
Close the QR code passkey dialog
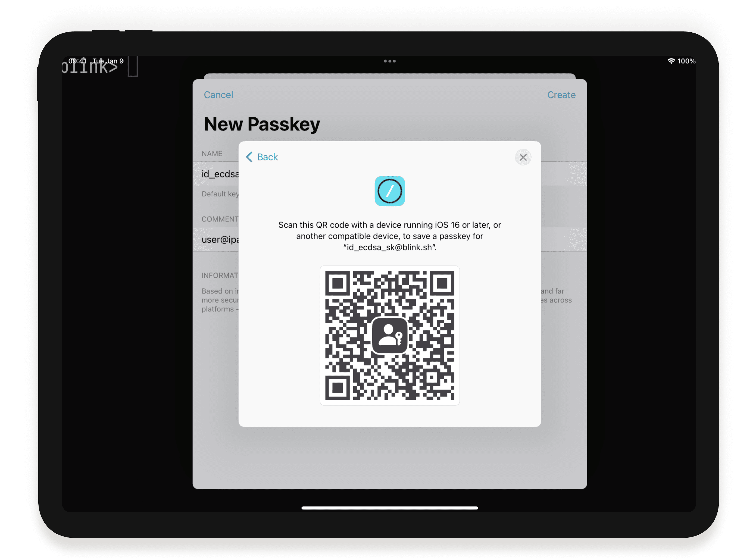point(523,157)
